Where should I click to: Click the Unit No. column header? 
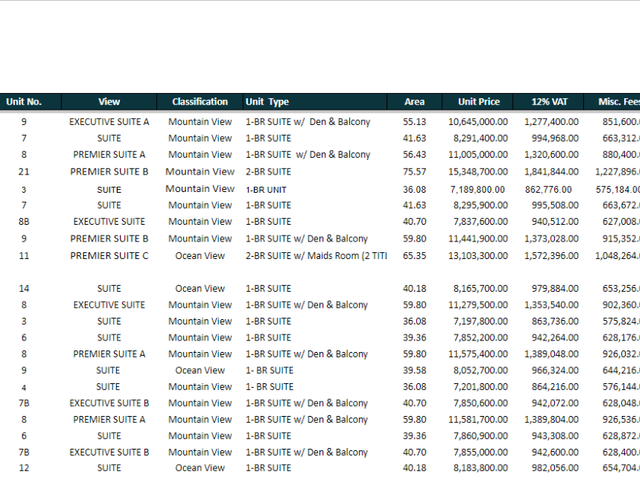pos(24,102)
